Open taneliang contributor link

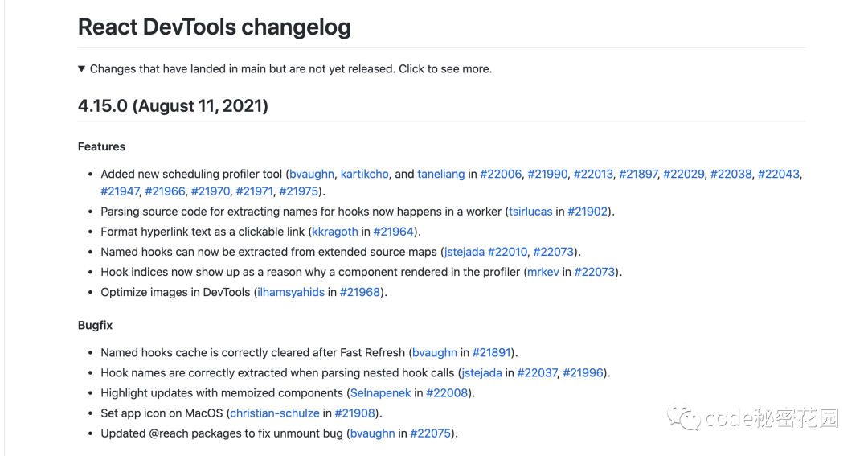[x=440, y=174]
